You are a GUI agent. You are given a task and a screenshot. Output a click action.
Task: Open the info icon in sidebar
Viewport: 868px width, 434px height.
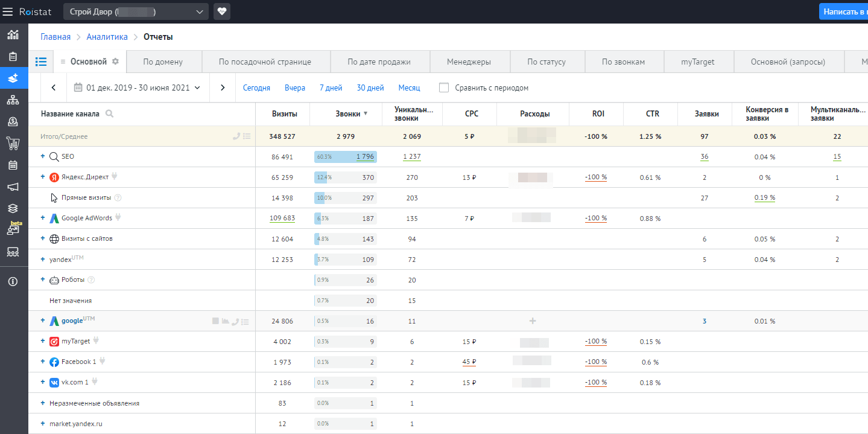(x=13, y=281)
